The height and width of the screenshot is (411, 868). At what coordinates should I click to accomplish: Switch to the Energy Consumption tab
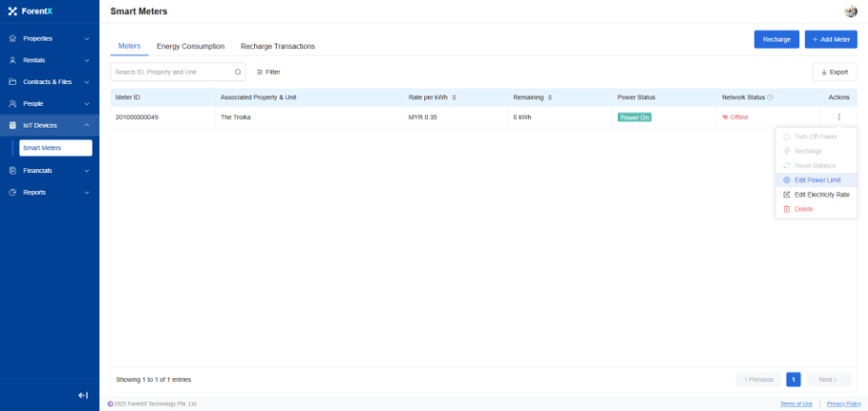(190, 46)
